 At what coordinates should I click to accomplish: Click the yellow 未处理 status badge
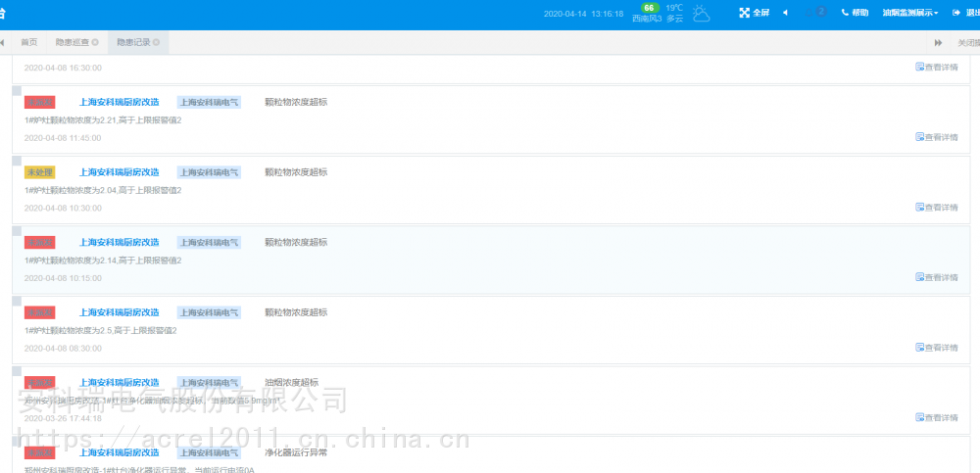tap(40, 172)
